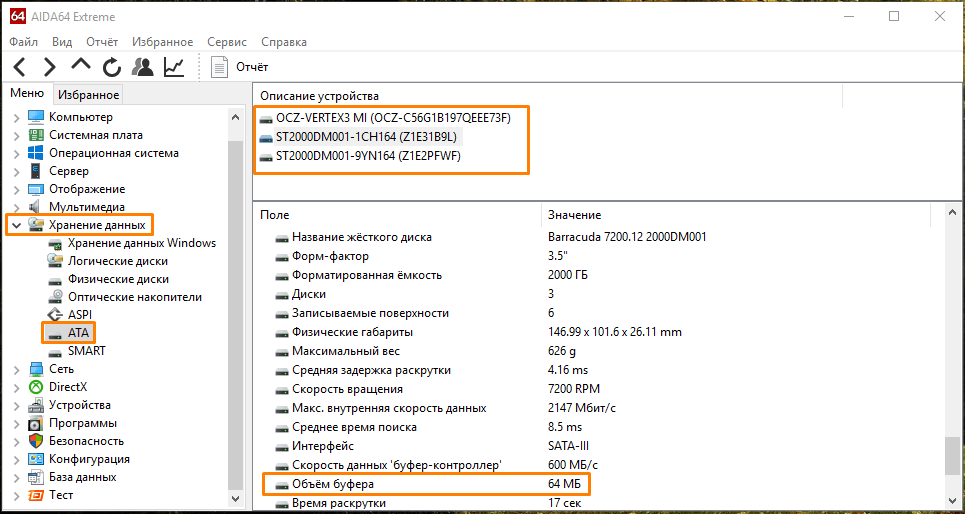Expand the DirectX tree node
Screen dimensions: 965x514
point(16,388)
